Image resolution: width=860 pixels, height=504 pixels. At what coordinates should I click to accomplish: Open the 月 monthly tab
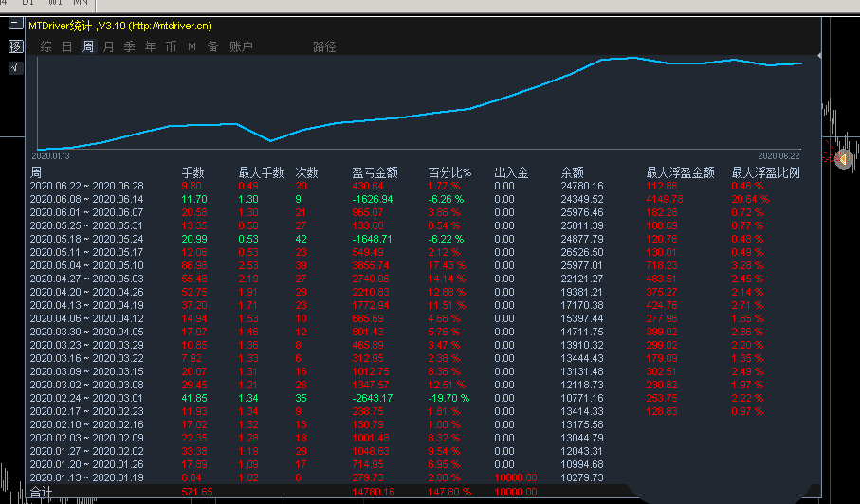109,46
